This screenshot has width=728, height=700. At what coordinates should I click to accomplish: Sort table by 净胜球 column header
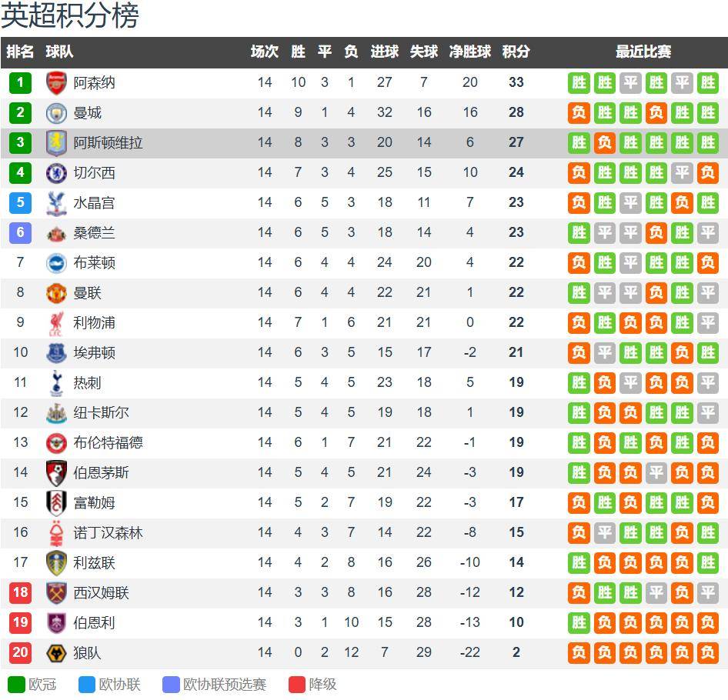[469, 52]
